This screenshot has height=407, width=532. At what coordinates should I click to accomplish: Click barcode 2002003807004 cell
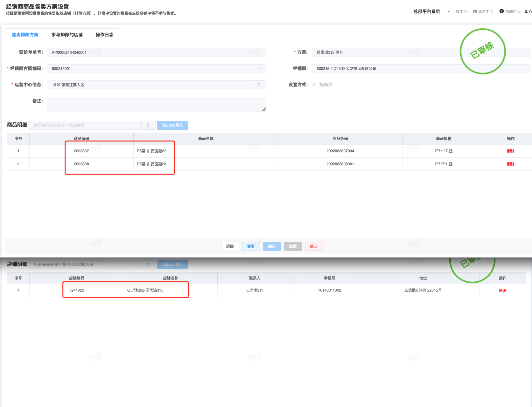[340, 151]
